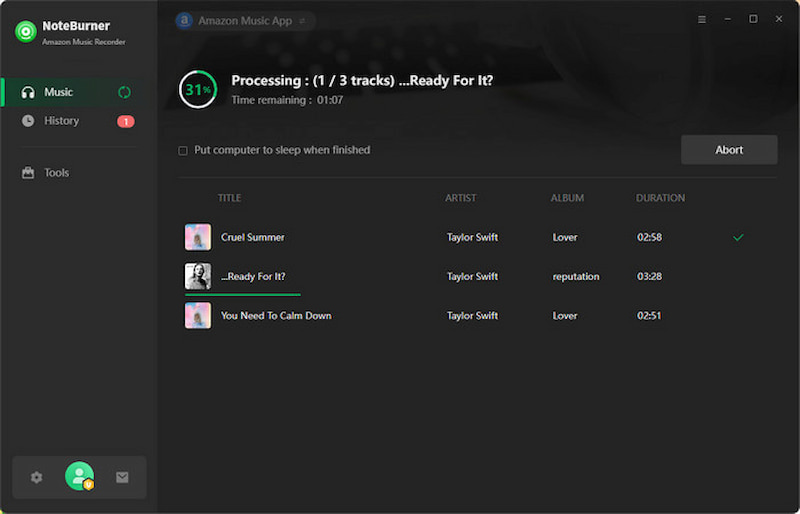800x514 pixels.
Task: Select the ...Ready For It? title in track list
Action: coord(253,276)
